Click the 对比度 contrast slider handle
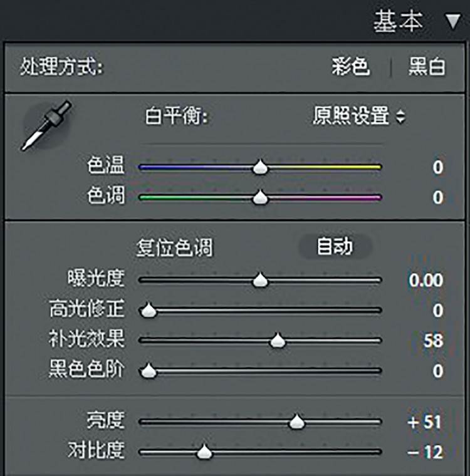470x476 pixels. tap(204, 452)
